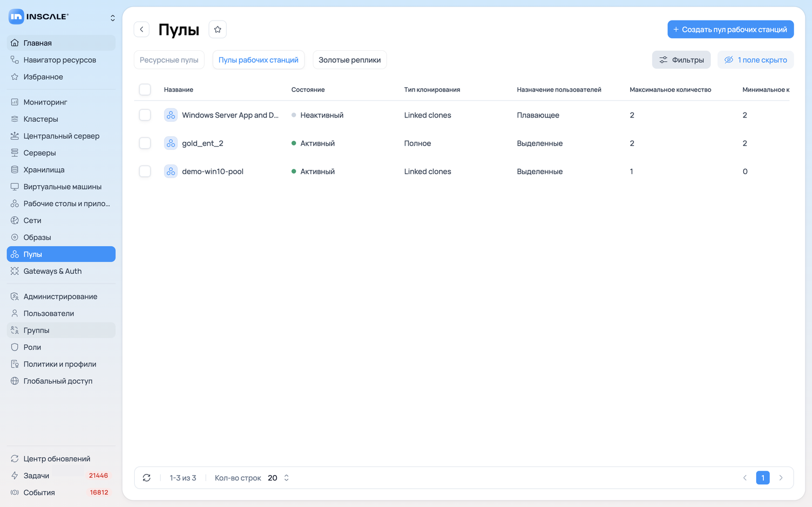The height and width of the screenshot is (507, 812).
Task: Check the demo-win10-pool row checkbox
Action: (x=145, y=172)
